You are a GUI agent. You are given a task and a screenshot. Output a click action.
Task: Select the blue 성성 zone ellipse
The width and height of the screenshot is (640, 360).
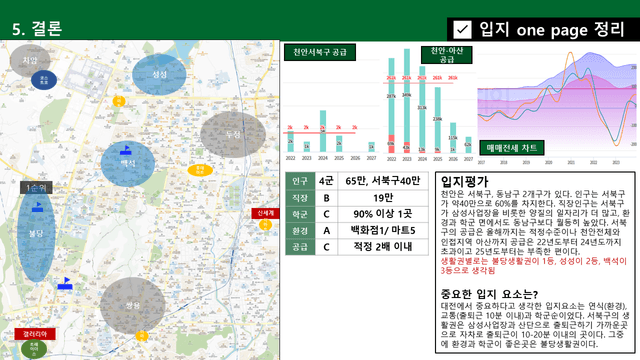point(159,74)
